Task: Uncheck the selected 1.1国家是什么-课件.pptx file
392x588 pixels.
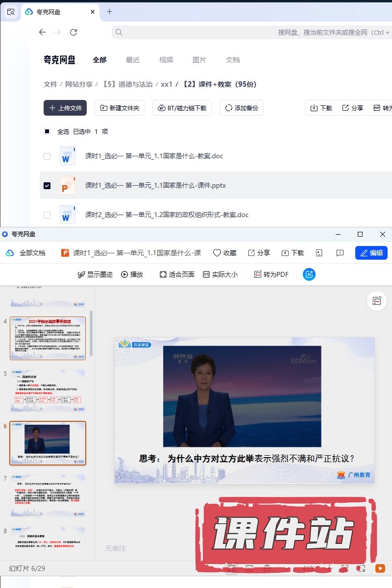Action: (x=47, y=186)
